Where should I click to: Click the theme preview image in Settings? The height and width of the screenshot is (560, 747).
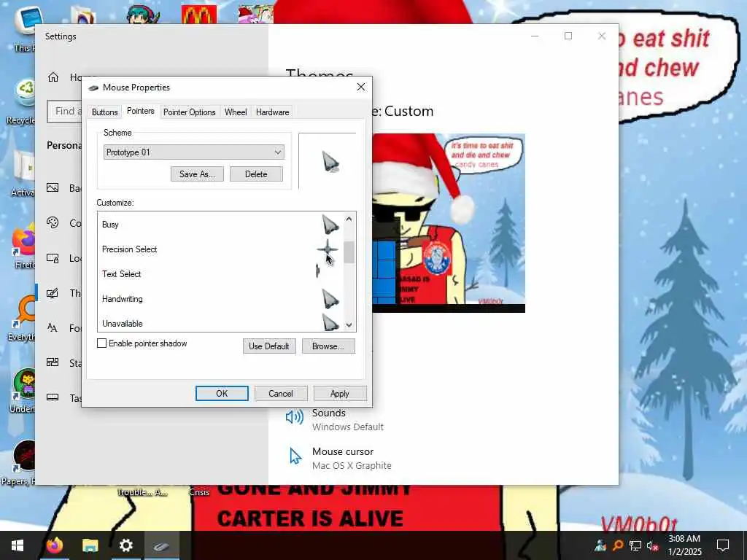click(449, 223)
